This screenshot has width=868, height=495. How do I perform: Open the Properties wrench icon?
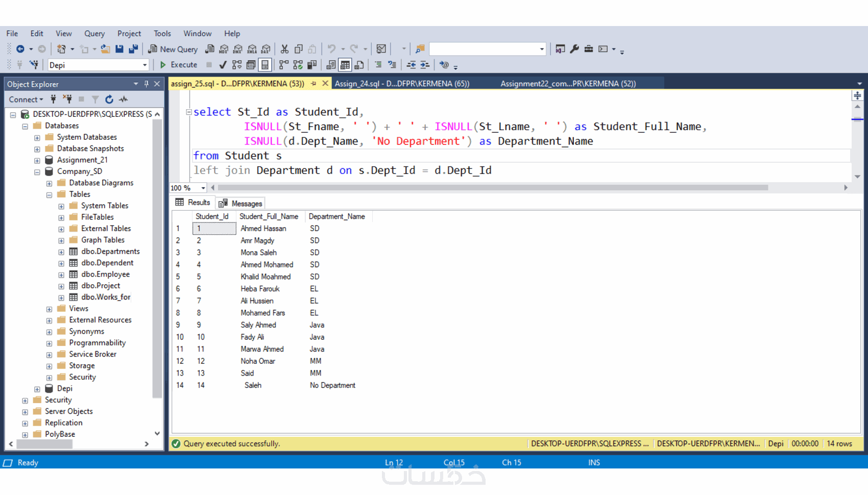pyautogui.click(x=574, y=49)
